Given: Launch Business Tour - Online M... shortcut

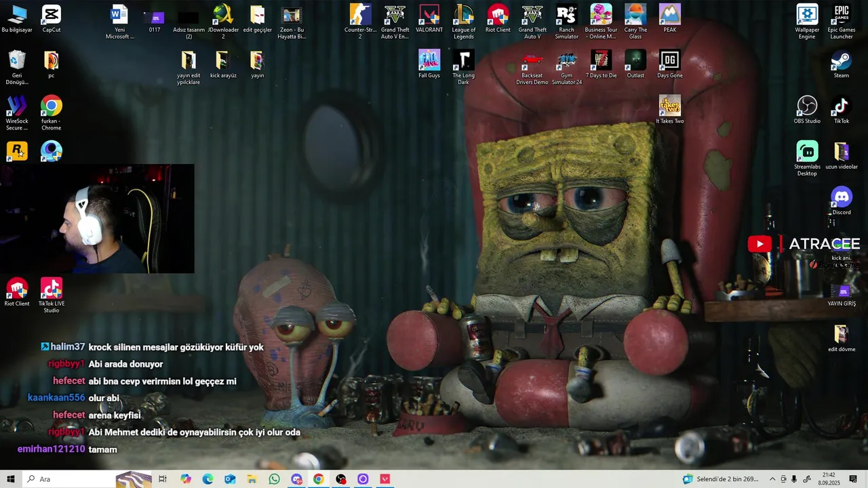Looking at the screenshot, I should [x=601, y=22].
